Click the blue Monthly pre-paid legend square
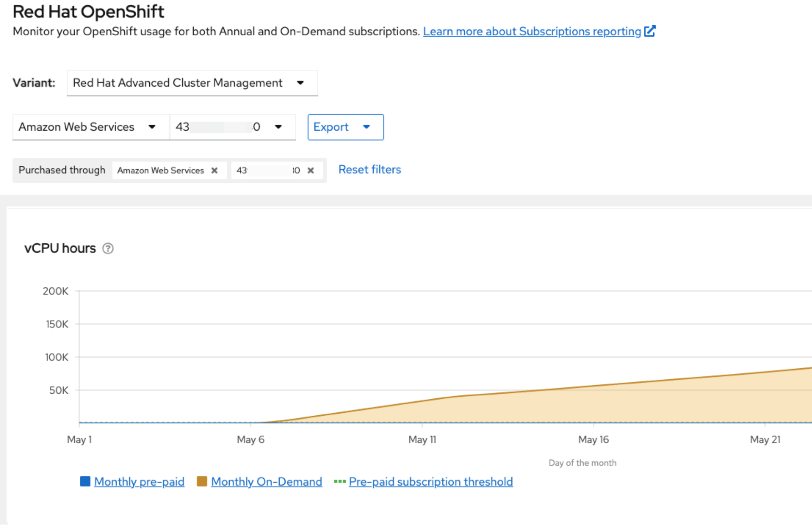This screenshot has width=812, height=525. point(85,482)
